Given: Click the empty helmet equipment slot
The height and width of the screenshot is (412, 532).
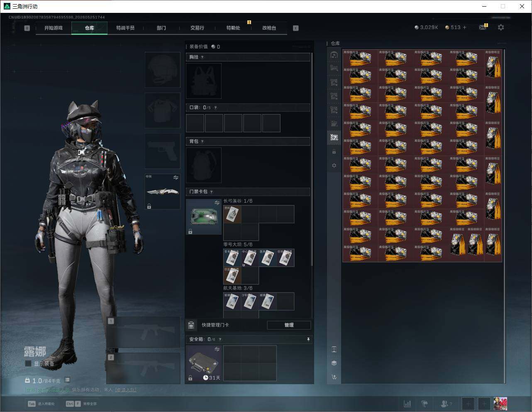Looking at the screenshot, I should click(x=162, y=70).
